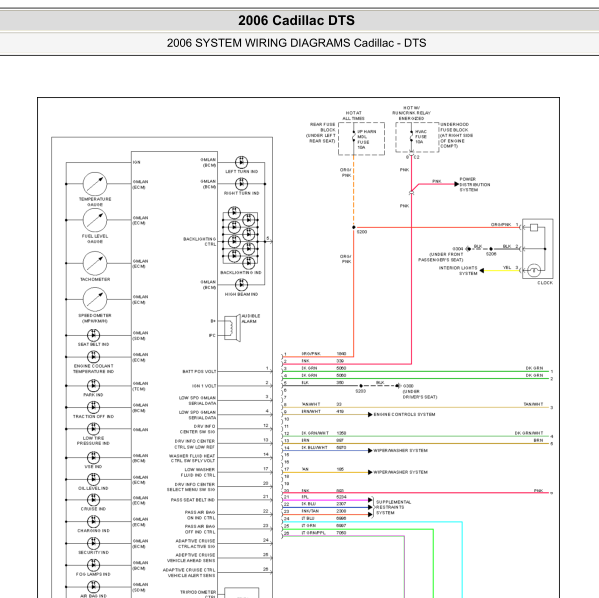The image size is (599, 598).
Task: Click the BRN/WHT wire at pin 9
Action: coord(327,415)
